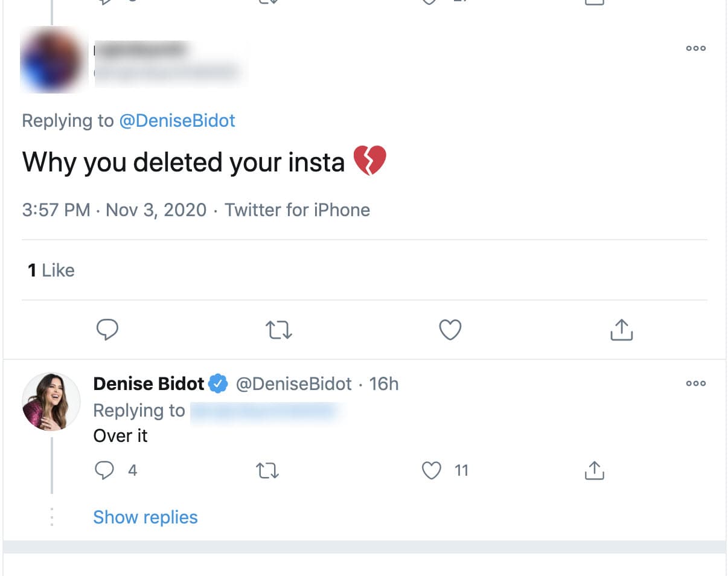The image size is (728, 576).
Task: Open the reply icon on the insta tweet
Action: [108, 330]
